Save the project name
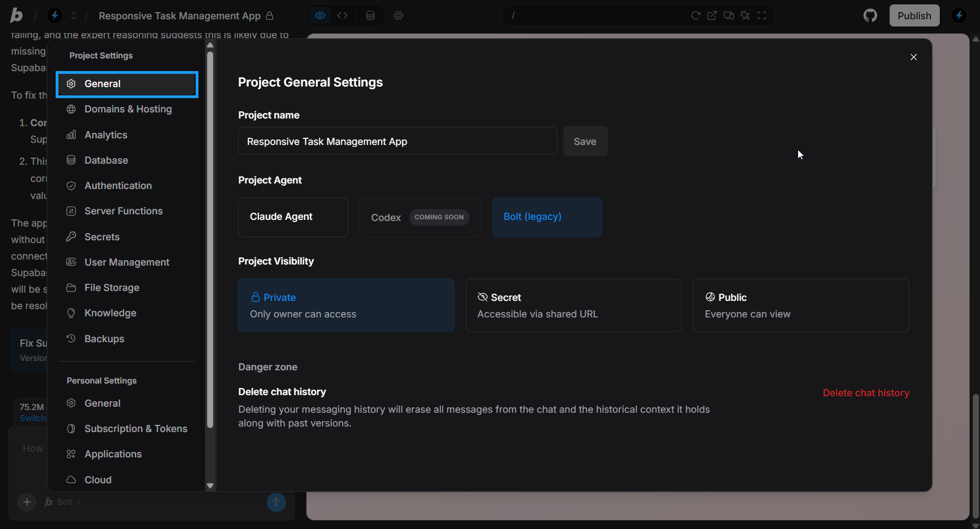The height and width of the screenshot is (529, 980). pyautogui.click(x=585, y=141)
